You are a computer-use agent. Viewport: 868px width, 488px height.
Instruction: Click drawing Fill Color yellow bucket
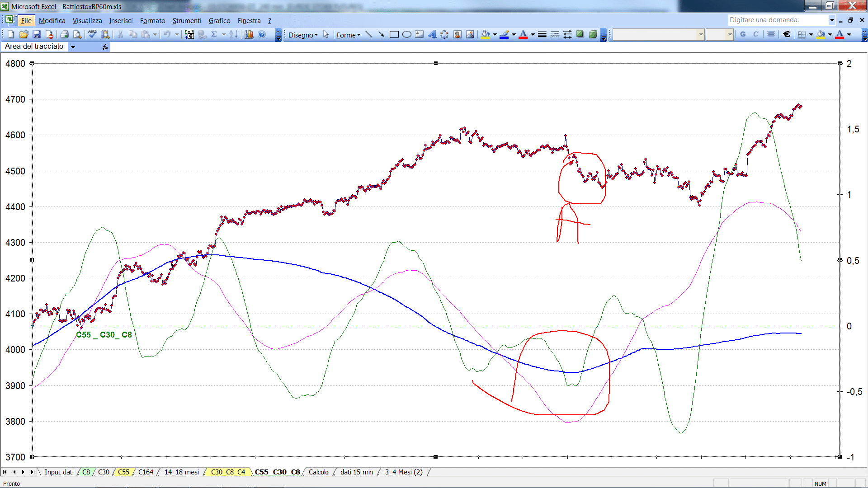(486, 34)
